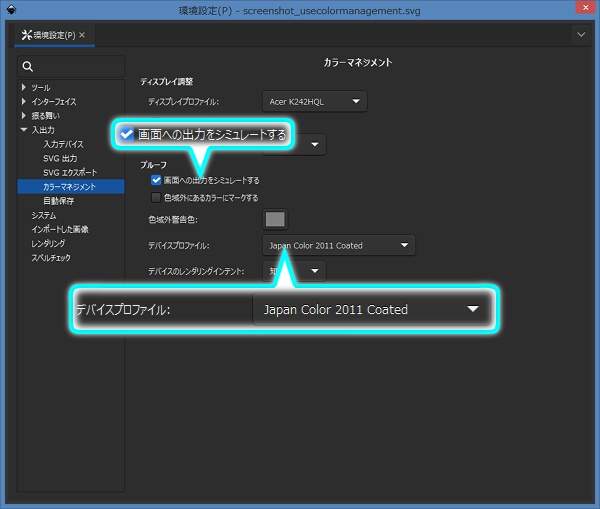Click the プルーフ section label
The image size is (600, 509).
click(153, 165)
